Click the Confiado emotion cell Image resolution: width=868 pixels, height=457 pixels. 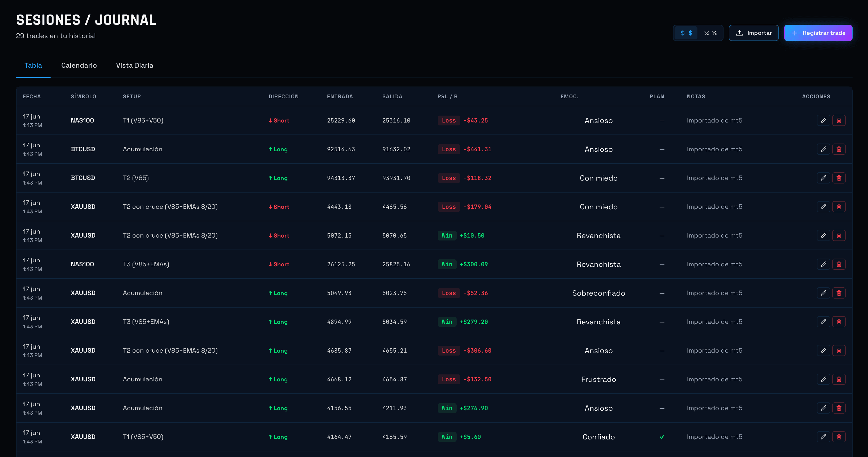(x=598, y=437)
